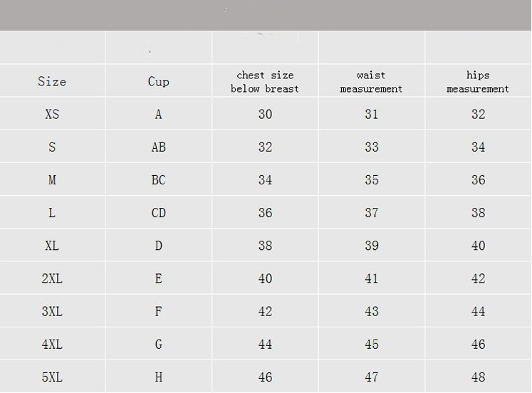
Task: Select waist measurement value 37
Action: point(371,212)
